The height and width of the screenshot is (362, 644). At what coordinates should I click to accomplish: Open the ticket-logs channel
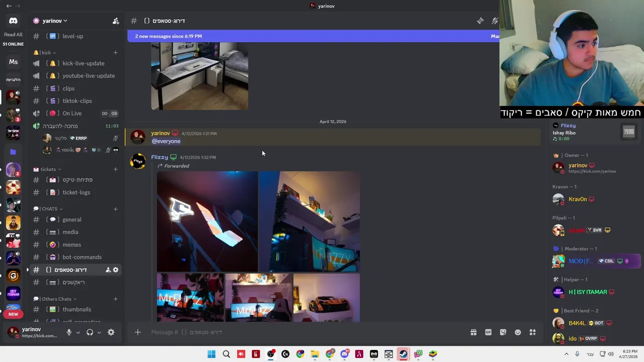click(75, 193)
